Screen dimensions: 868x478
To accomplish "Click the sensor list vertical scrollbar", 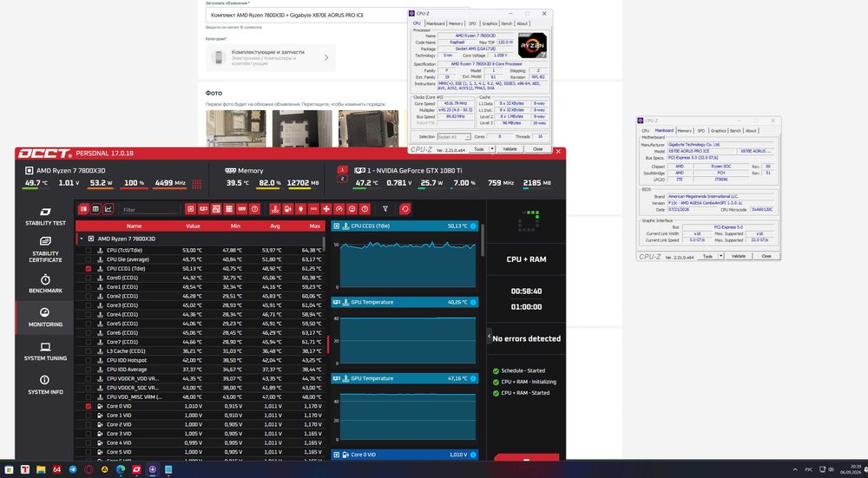I will click(324, 244).
